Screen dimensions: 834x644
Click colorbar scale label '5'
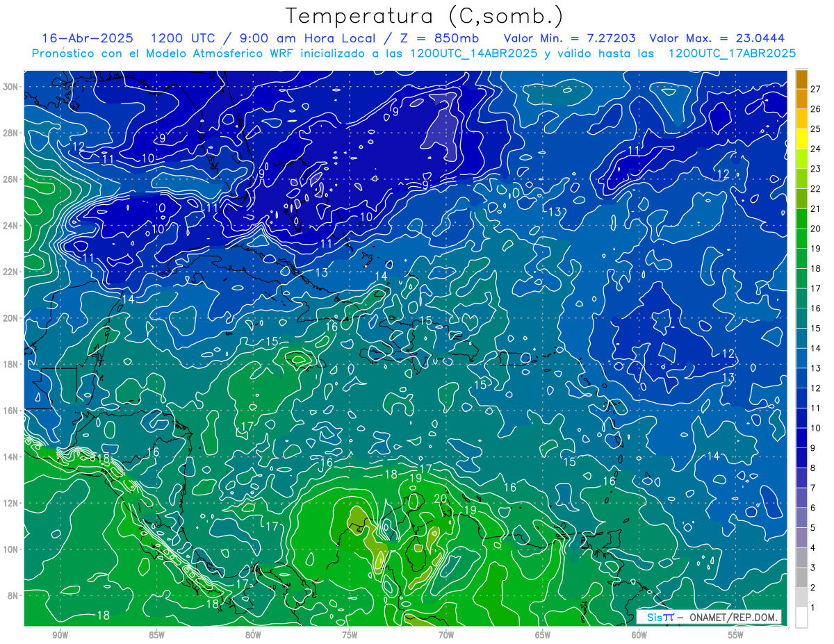point(814,527)
